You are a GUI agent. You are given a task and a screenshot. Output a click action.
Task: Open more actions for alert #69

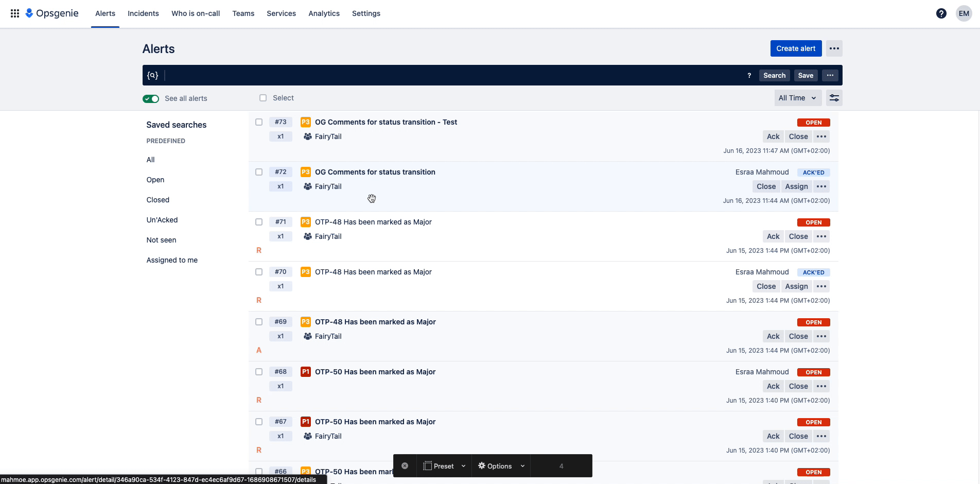[821, 336]
